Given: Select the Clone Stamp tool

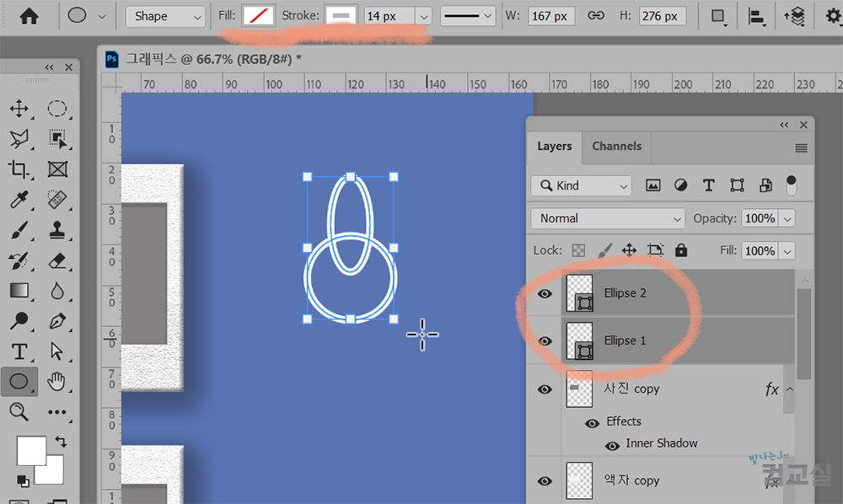Looking at the screenshot, I should click(x=57, y=230).
